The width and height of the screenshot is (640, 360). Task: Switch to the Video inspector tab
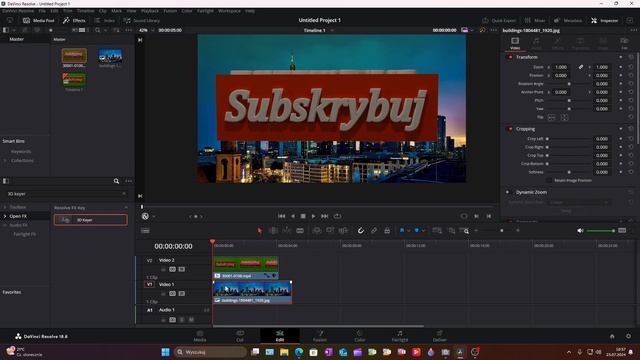point(515,43)
